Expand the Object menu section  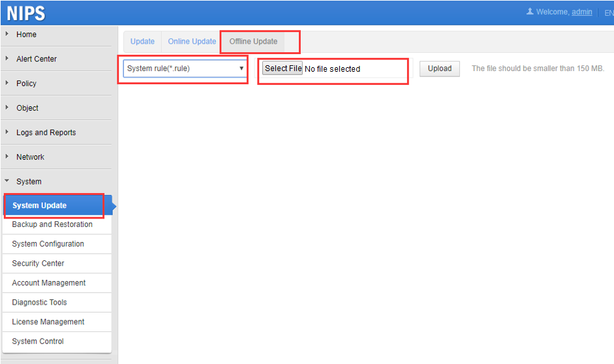point(27,108)
